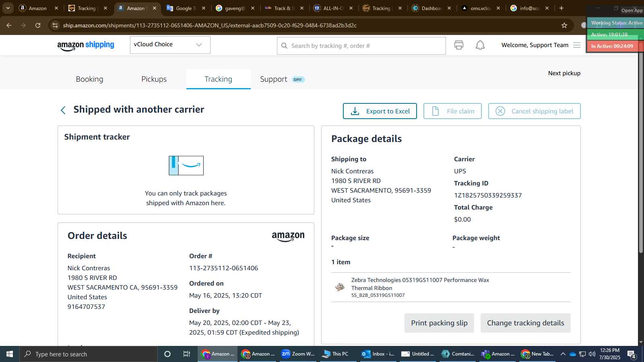The width and height of the screenshot is (644, 362).
Task: Open Outlook Inbox from the taskbar
Action: pos(378,354)
